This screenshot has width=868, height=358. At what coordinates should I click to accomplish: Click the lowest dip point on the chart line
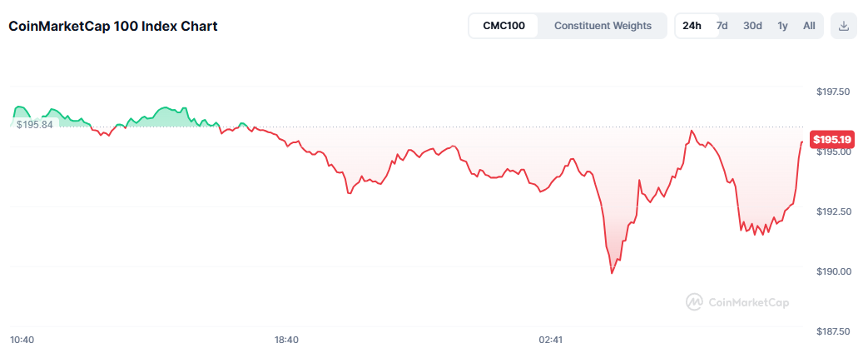pyautogui.click(x=613, y=272)
